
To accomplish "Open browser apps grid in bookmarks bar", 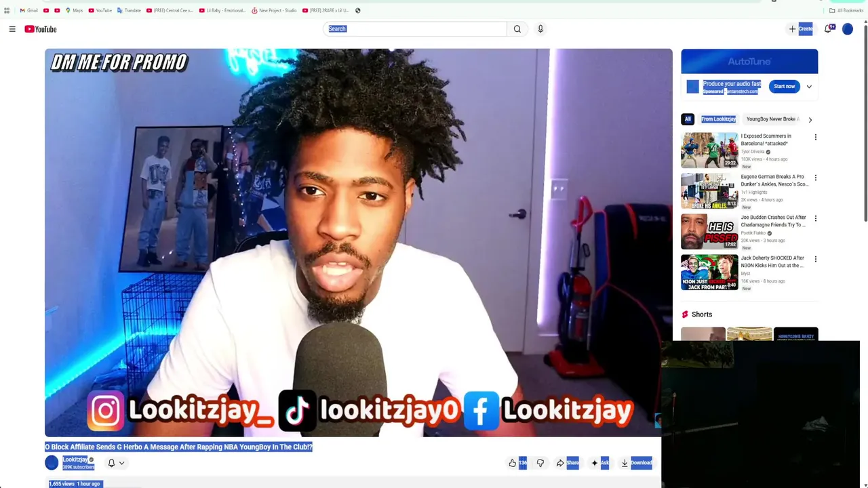I will (7, 10).
